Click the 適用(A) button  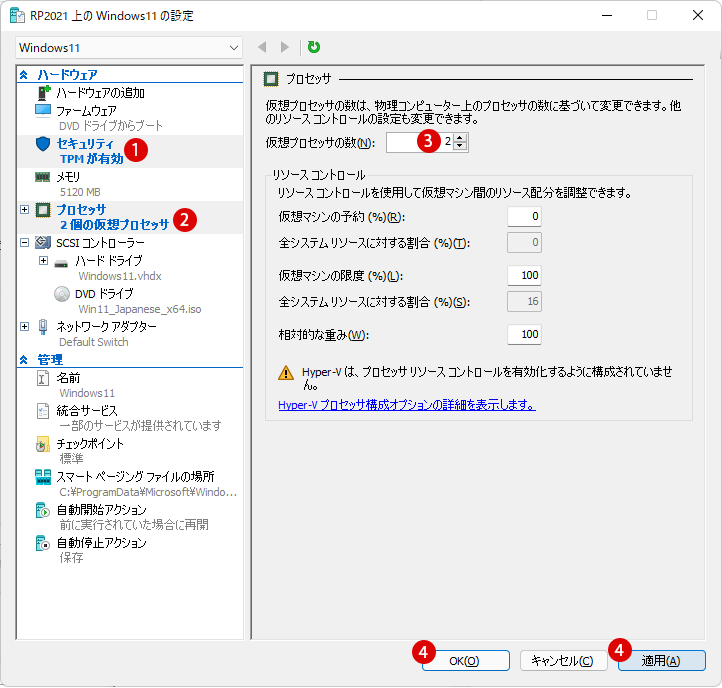coord(661,661)
